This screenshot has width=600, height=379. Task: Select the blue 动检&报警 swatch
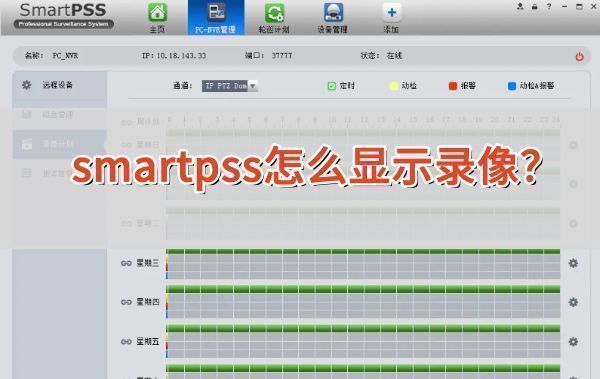[x=512, y=86]
